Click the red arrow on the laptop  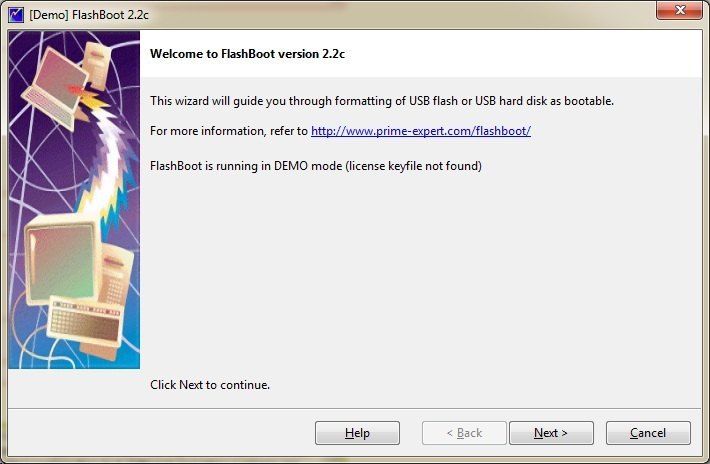[76, 90]
